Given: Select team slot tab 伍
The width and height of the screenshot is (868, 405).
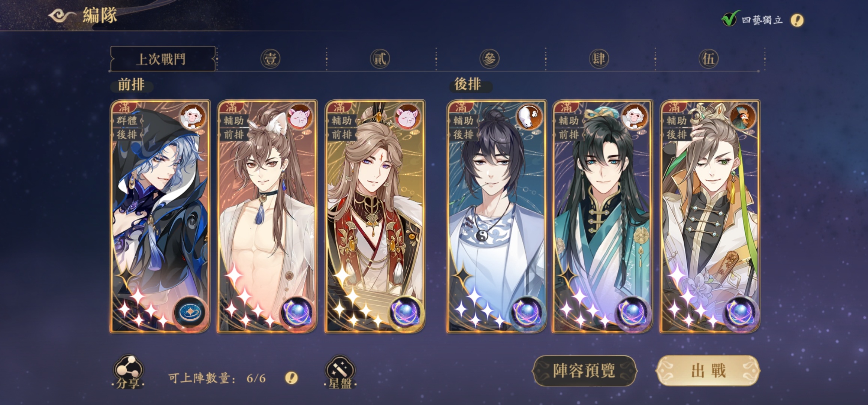Looking at the screenshot, I should pyautogui.click(x=708, y=59).
